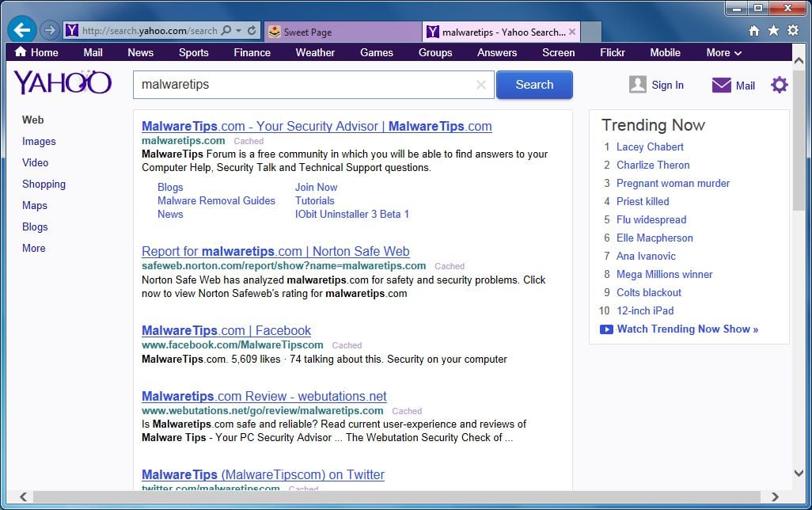Click vertical scrollbar up arrow

tap(799, 61)
